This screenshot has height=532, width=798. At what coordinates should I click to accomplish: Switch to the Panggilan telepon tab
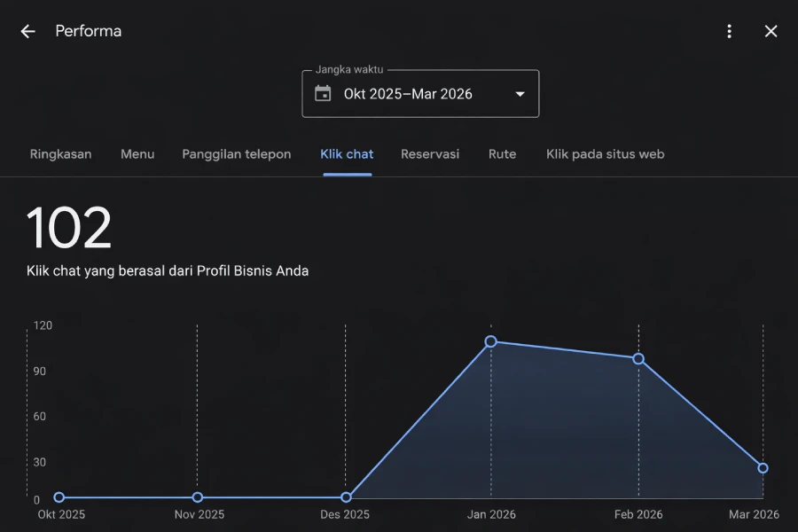coord(237,154)
